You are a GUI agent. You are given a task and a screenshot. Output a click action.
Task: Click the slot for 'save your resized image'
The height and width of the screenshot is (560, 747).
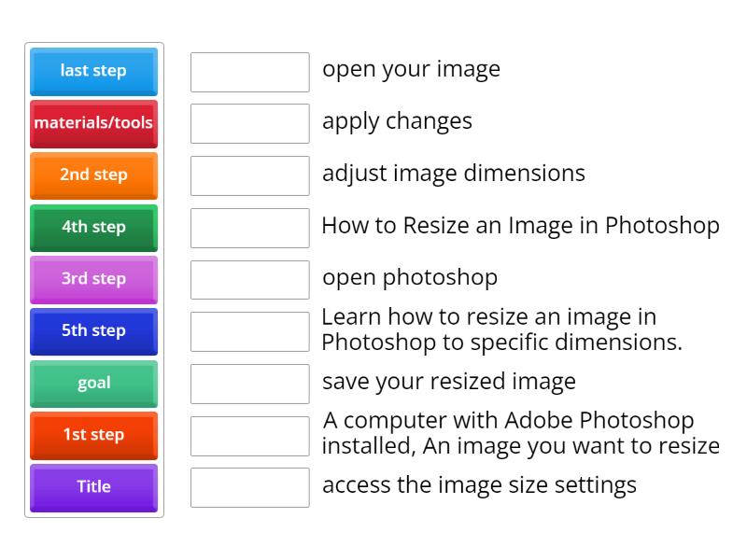249,384
